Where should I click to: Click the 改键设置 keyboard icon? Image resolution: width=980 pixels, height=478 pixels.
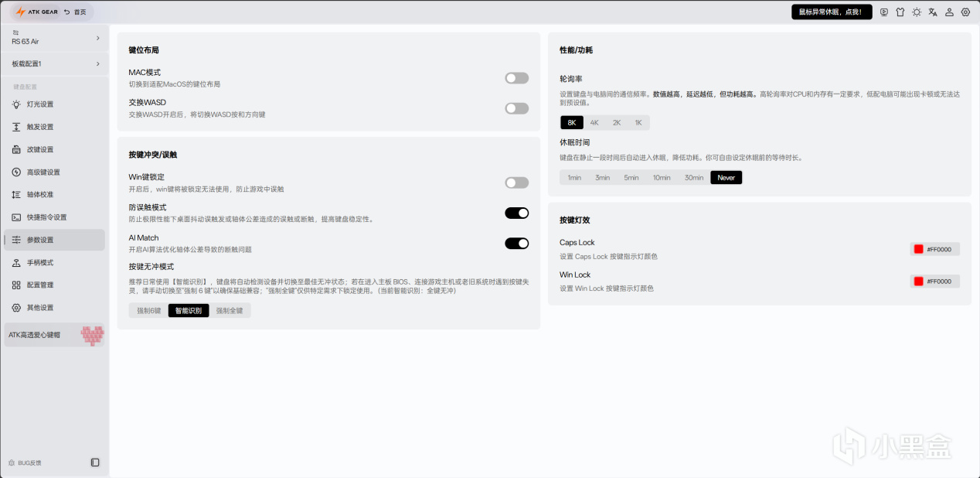click(16, 149)
